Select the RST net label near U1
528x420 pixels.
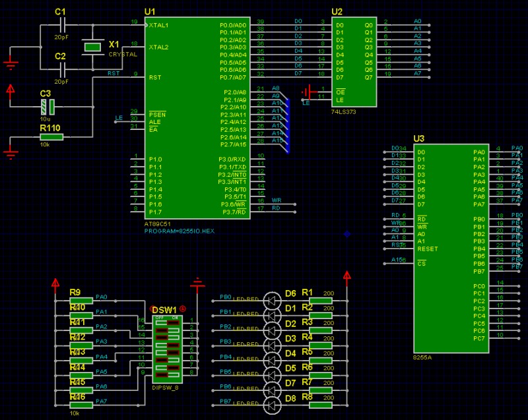pos(114,74)
